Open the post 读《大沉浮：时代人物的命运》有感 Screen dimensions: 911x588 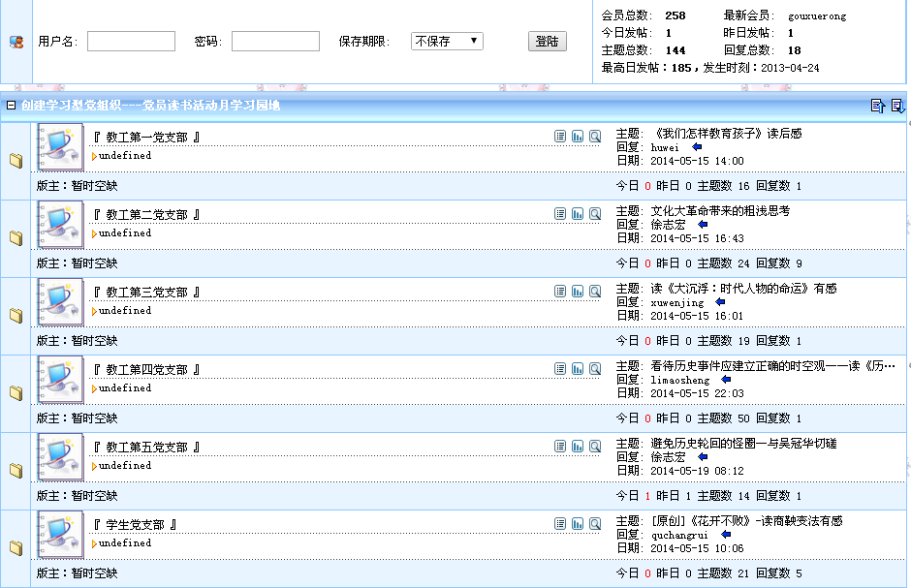click(x=743, y=289)
